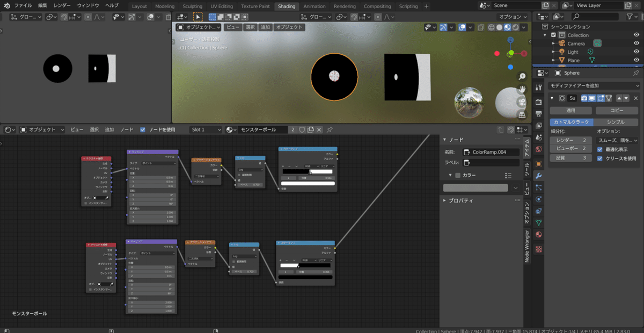Switch to the Compositing workspace tab

pos(377,6)
